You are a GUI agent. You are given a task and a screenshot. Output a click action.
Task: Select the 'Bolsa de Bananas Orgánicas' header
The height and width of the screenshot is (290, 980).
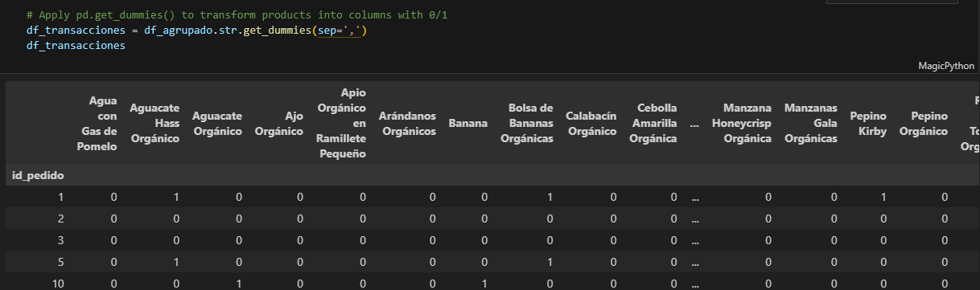[x=527, y=124]
